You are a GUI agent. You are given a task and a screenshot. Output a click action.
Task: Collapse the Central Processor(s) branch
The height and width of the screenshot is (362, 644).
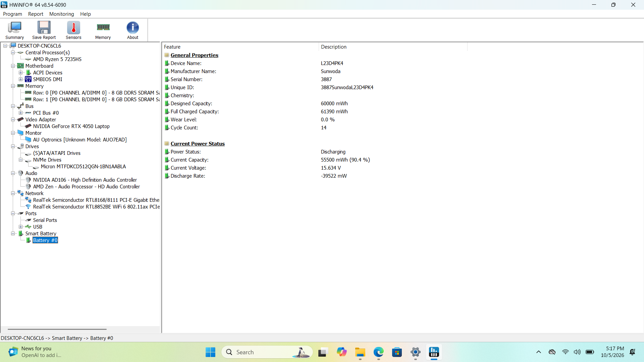click(13, 53)
